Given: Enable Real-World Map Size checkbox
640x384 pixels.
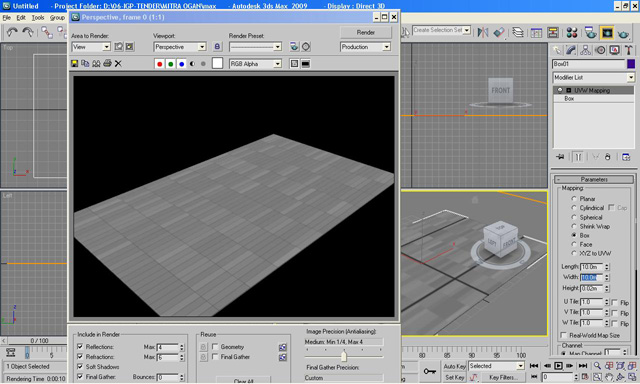Looking at the screenshot, I should coord(564,335).
